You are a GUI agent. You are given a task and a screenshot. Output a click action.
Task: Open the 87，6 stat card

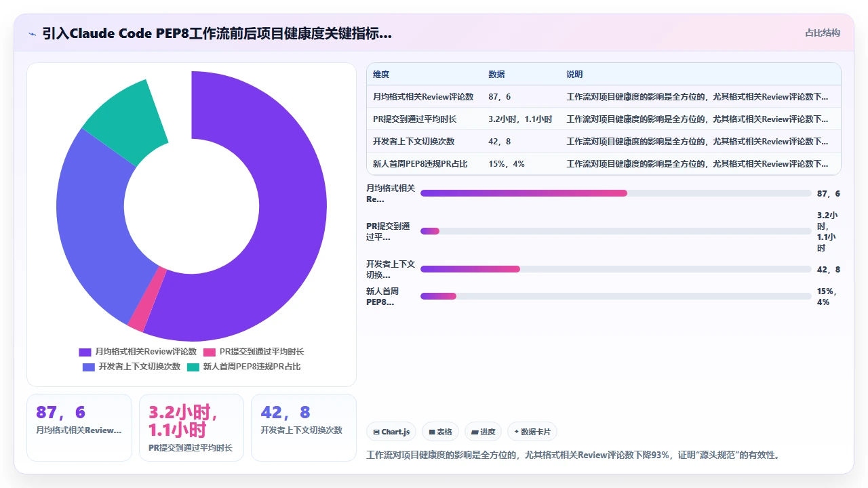click(x=79, y=428)
